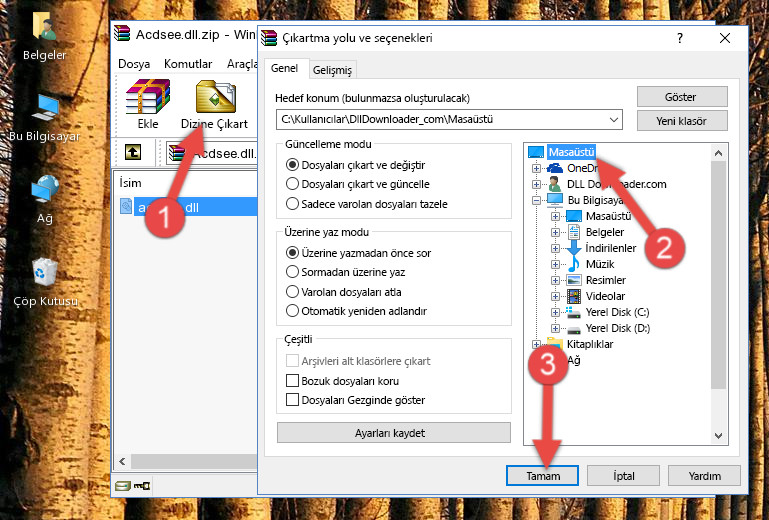Click WinRAR file list left scroll arrow
Image resolution: width=769 pixels, height=520 pixels.
(x=122, y=461)
